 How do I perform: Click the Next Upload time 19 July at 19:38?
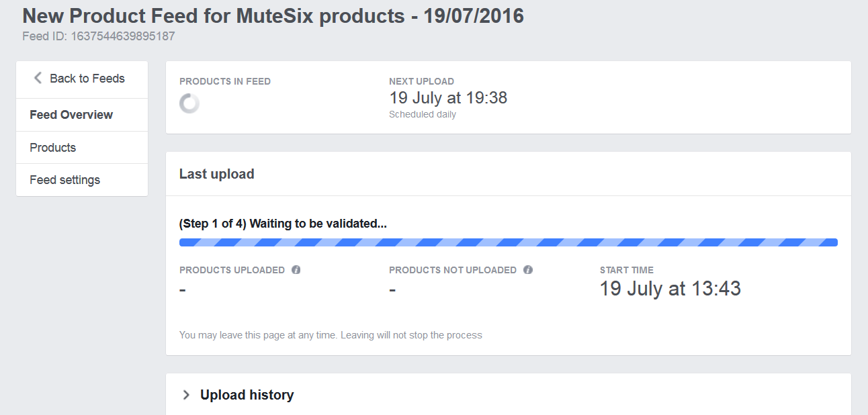(x=448, y=98)
